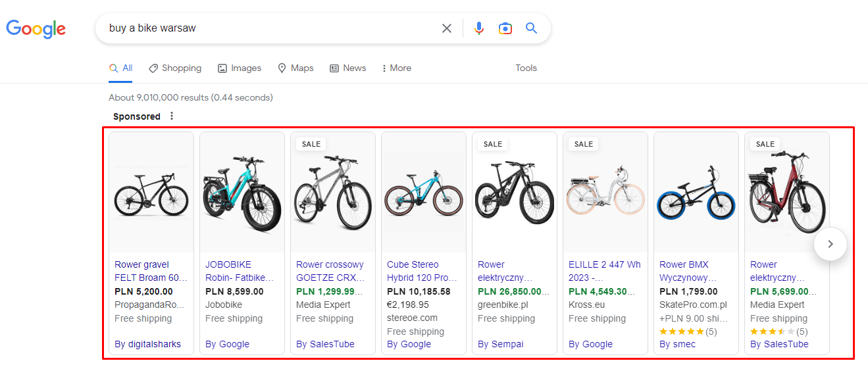Click the stereoe.com seller name
This screenshot has width=868, height=367.
[x=412, y=318]
